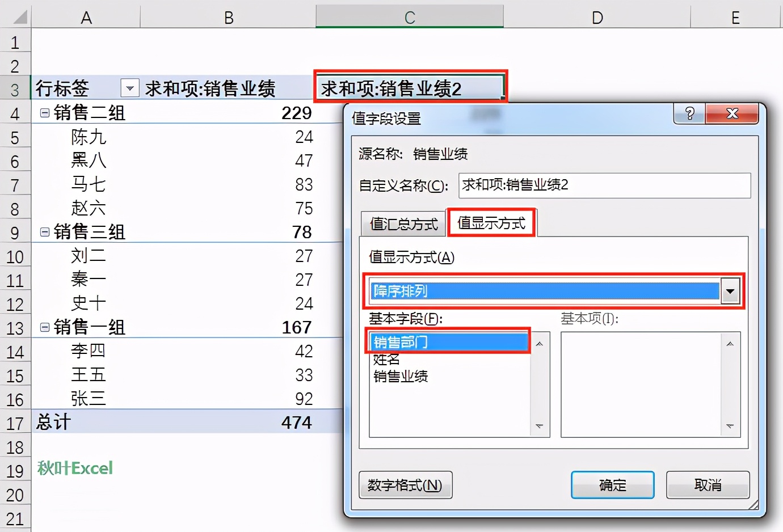The height and width of the screenshot is (532, 783).
Task: Click the select-all corner of the sheet
Action: point(16,16)
